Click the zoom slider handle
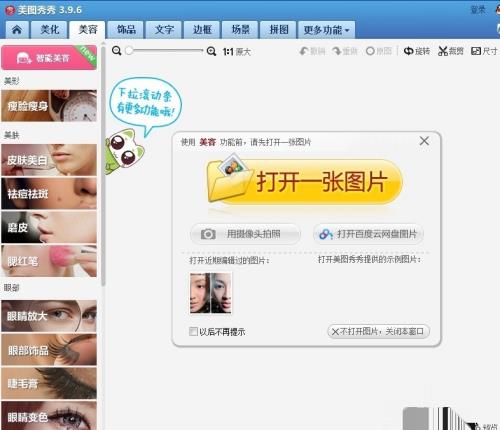Screen dimensions: 500x430 click(129, 51)
